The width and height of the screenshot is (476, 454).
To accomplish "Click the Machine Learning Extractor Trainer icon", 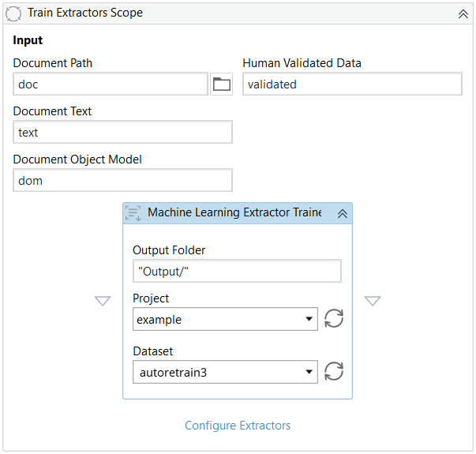I will [134, 213].
